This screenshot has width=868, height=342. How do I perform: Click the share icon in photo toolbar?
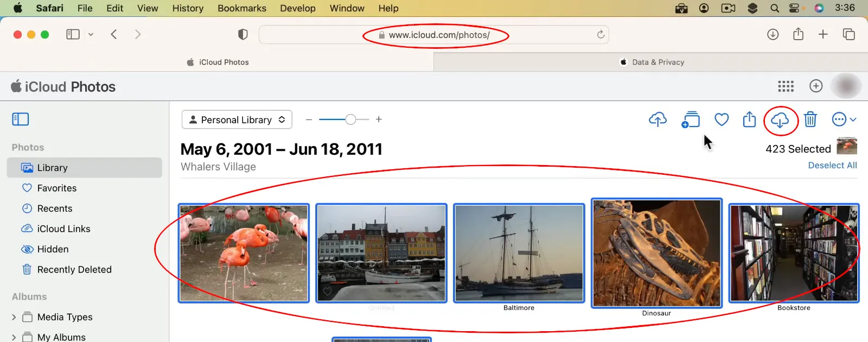tap(749, 119)
